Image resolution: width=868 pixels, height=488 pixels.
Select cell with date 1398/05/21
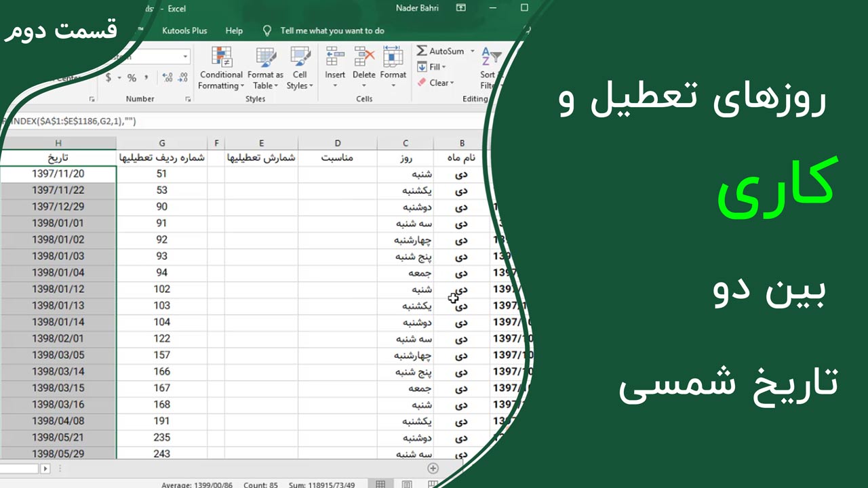click(x=58, y=437)
